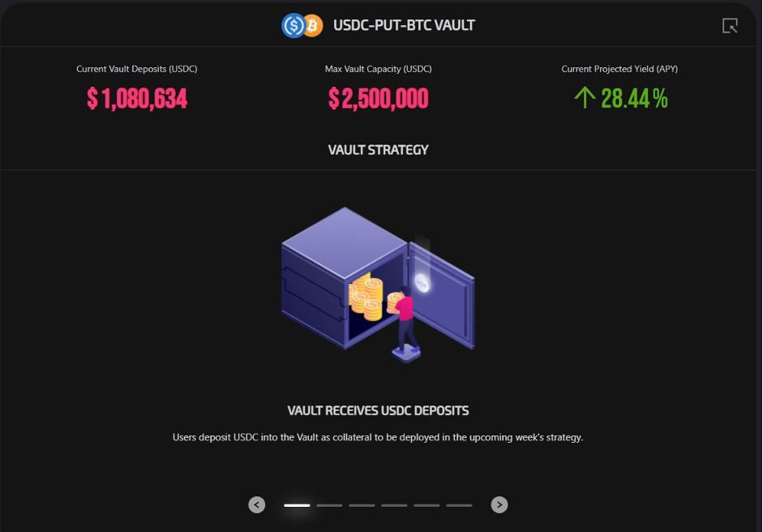Click the Vault Receives USDC Deposits heading
The height and width of the screenshot is (532, 763).
378,410
